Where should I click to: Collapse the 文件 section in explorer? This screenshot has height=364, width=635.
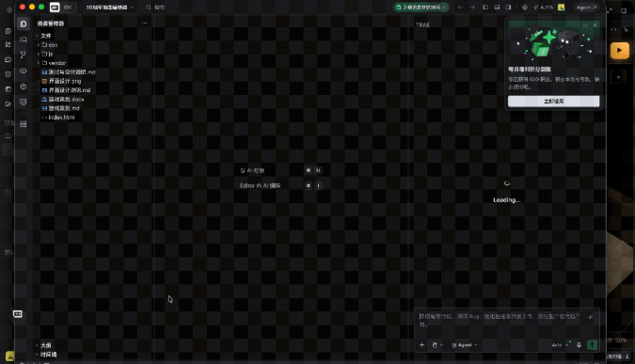pos(43,36)
